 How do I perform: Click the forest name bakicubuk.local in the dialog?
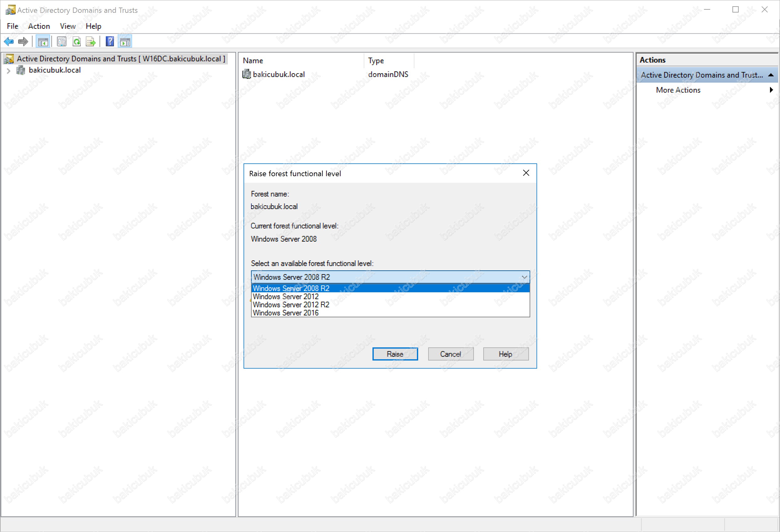[274, 207]
